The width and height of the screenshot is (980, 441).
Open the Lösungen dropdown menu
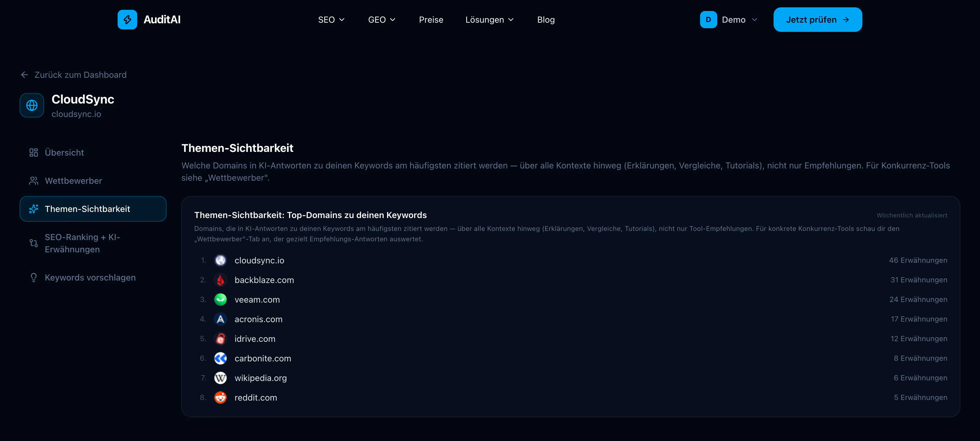tap(489, 19)
